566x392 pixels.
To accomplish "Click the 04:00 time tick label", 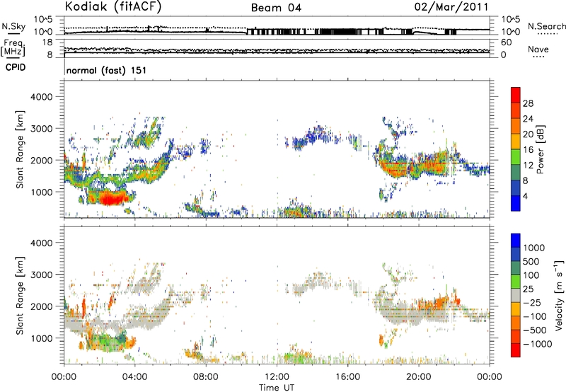I will (x=134, y=377).
